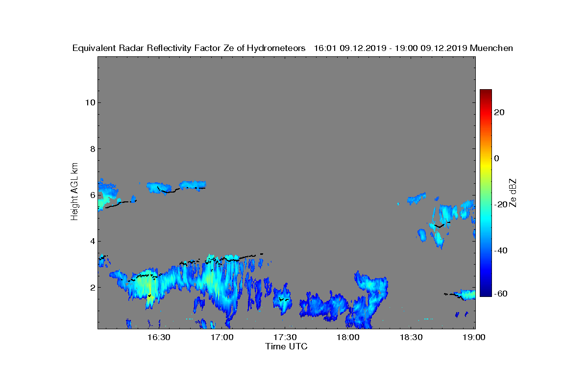Click the colorbar tick label -60

[x=500, y=294]
